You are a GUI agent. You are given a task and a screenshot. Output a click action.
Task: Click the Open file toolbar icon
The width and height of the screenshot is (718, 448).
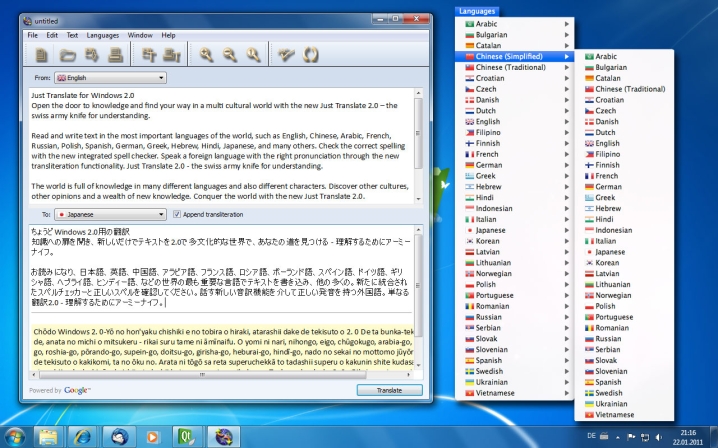tap(68, 54)
